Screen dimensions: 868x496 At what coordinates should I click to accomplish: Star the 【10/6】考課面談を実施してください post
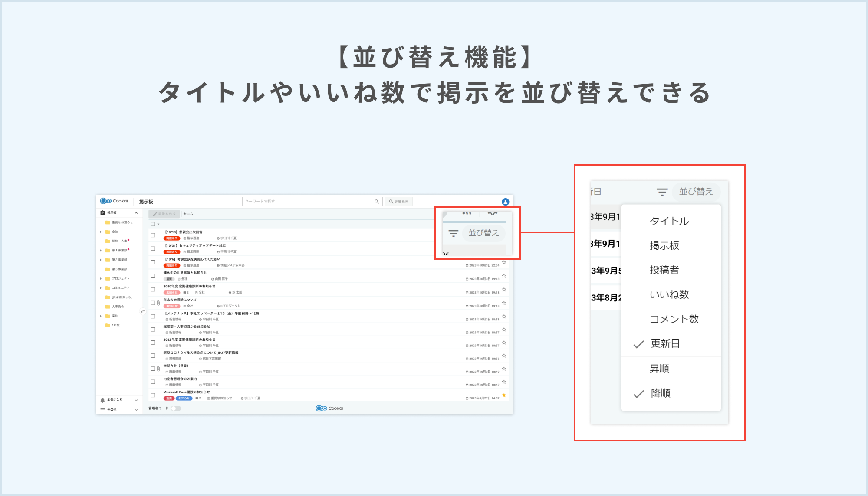coord(504,262)
